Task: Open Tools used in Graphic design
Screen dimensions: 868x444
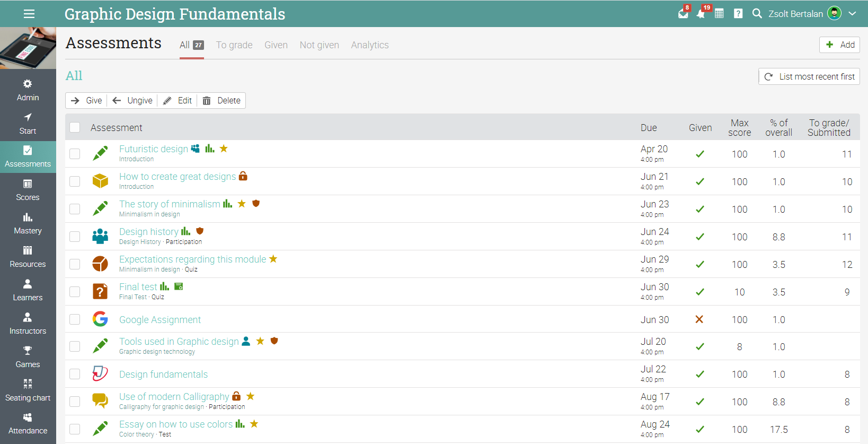Action: pyautogui.click(x=179, y=342)
